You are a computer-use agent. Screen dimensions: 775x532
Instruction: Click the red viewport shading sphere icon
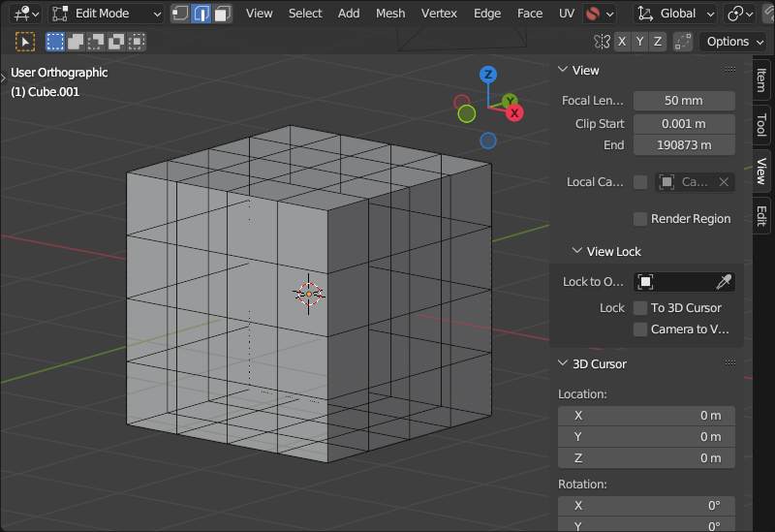pos(593,14)
